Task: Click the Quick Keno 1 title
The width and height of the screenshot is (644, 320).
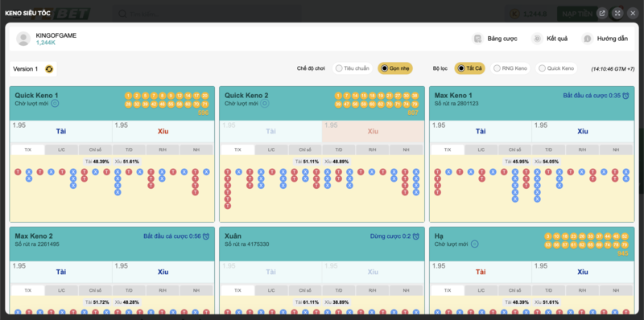Action: [x=36, y=95]
